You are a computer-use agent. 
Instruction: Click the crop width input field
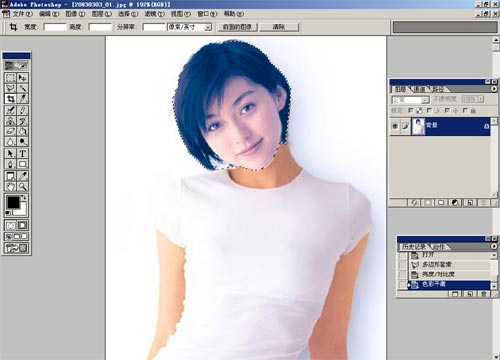(55, 27)
